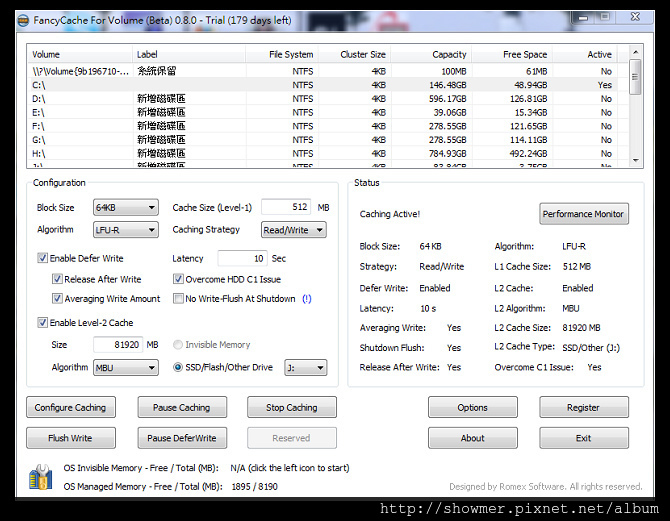Open Performance Monitor
This screenshot has width=670, height=521.
pyautogui.click(x=584, y=214)
